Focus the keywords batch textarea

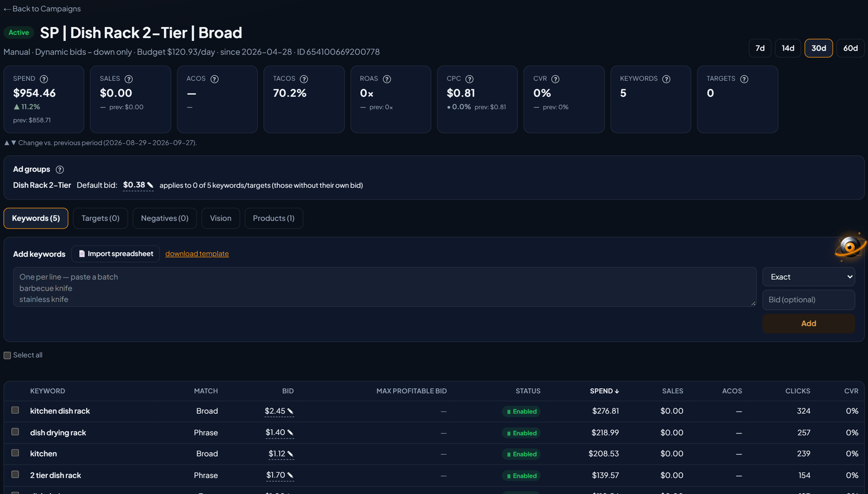pos(385,287)
